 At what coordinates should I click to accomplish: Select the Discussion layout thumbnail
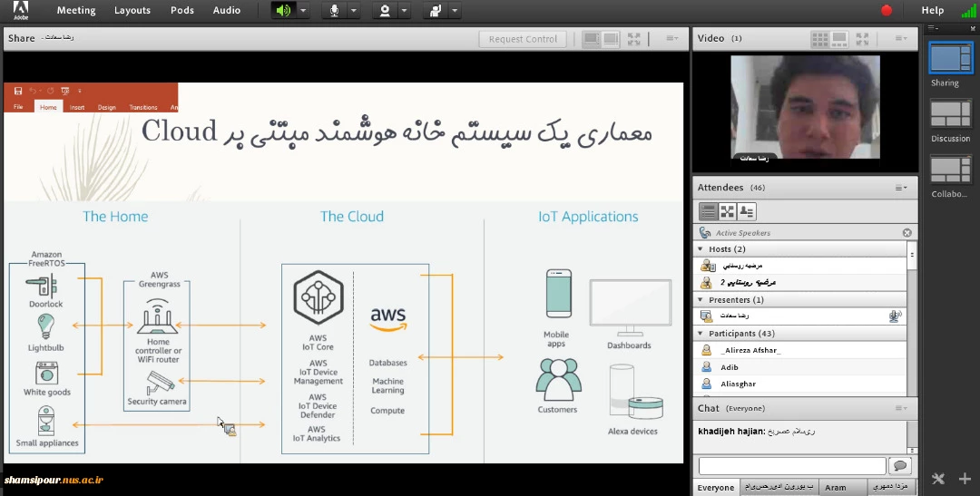click(x=950, y=114)
